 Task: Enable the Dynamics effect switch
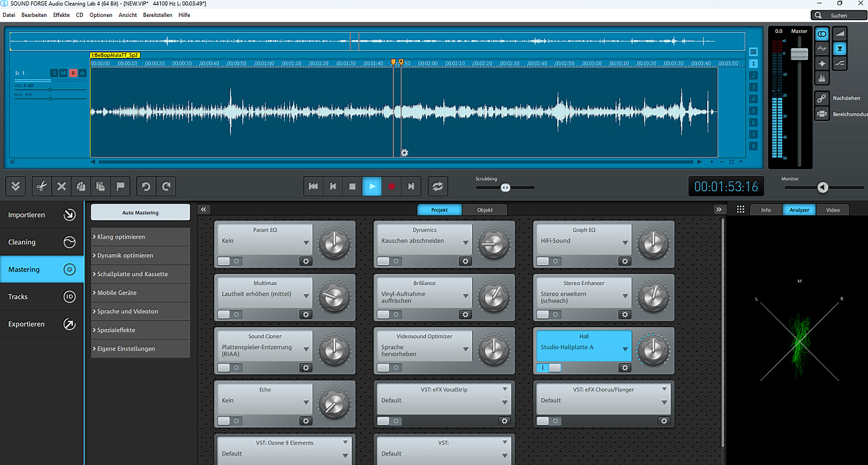(x=389, y=261)
